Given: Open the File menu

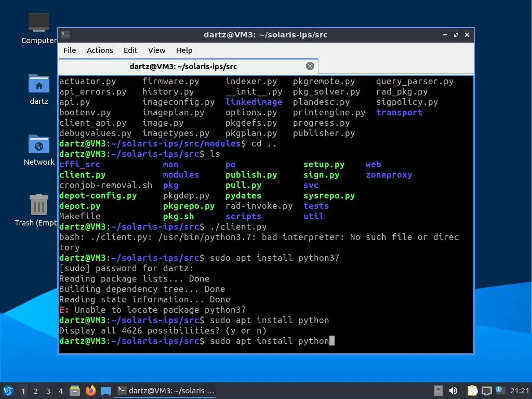Looking at the screenshot, I should tap(70, 50).
